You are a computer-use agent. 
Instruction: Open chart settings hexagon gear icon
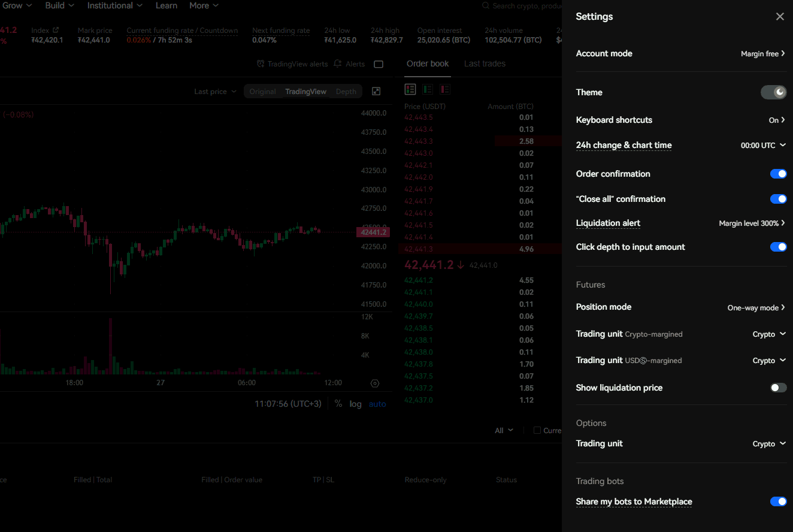[375, 383]
